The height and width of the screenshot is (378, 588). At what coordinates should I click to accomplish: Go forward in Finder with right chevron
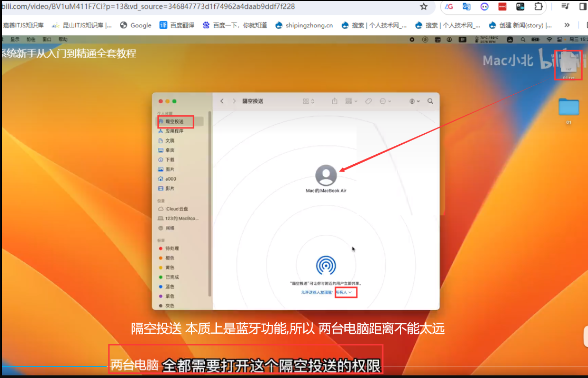234,101
